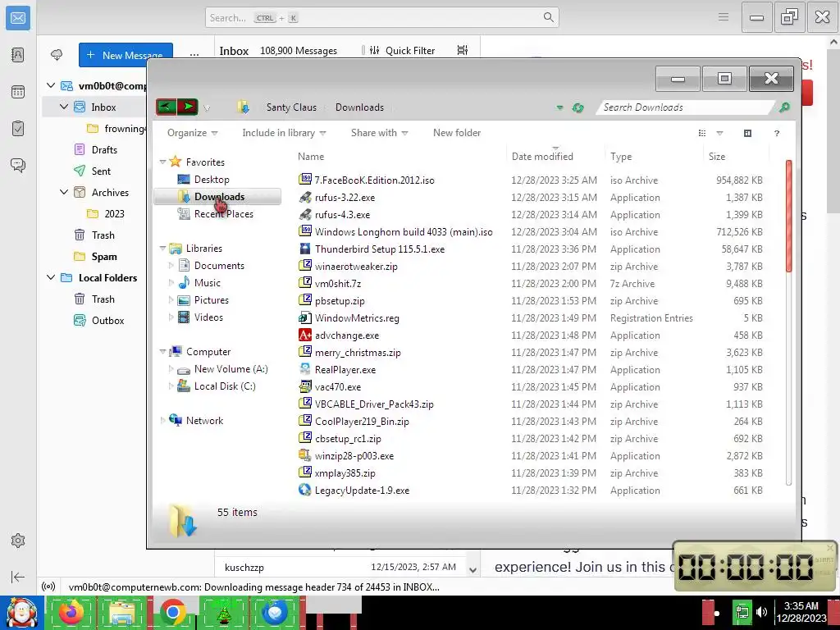Click search magnifier in Explorer
This screenshot has height=630, width=840.
[784, 107]
